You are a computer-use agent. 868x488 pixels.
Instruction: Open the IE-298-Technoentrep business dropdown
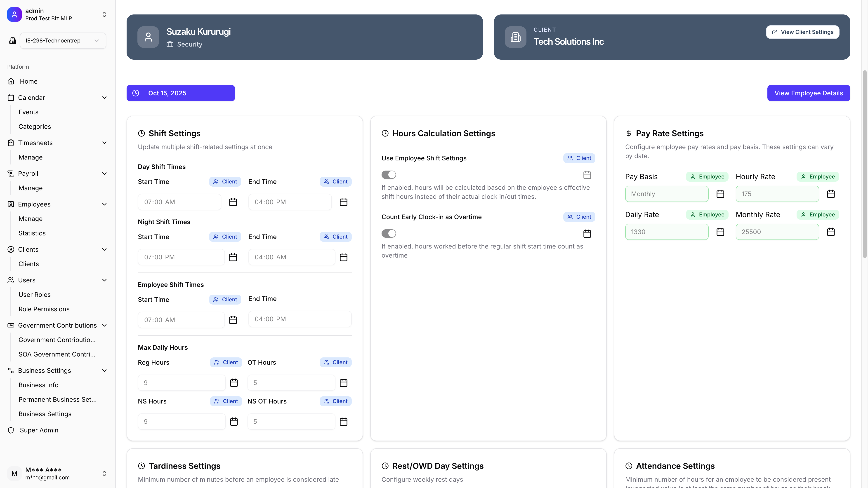click(x=63, y=41)
